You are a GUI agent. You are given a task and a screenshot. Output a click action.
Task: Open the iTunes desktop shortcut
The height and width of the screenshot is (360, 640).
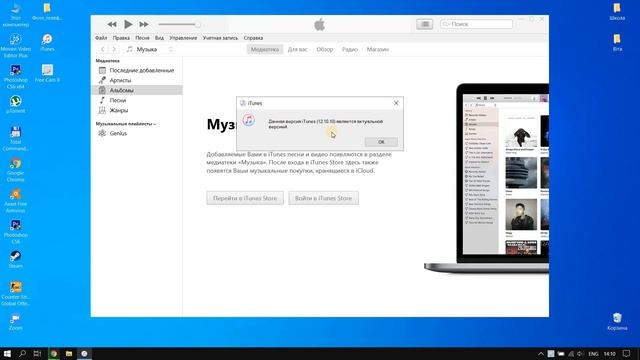click(47, 43)
